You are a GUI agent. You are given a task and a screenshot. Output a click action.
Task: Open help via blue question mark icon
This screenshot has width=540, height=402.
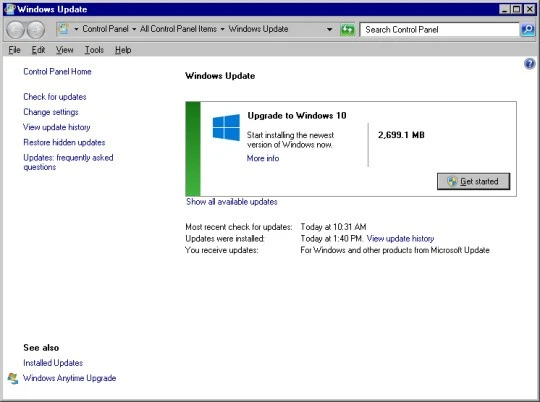529,64
